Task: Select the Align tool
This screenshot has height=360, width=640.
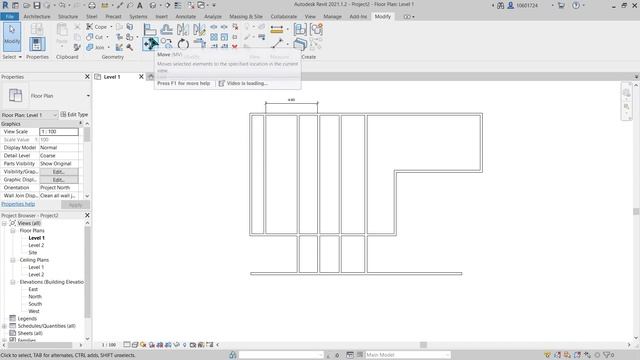Action: [150, 29]
